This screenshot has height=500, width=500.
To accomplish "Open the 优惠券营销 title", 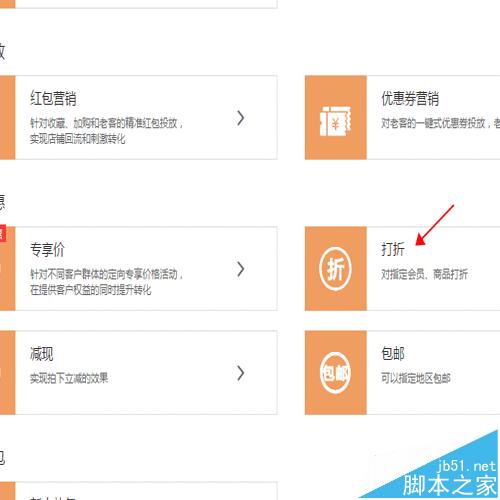I will pos(410,98).
